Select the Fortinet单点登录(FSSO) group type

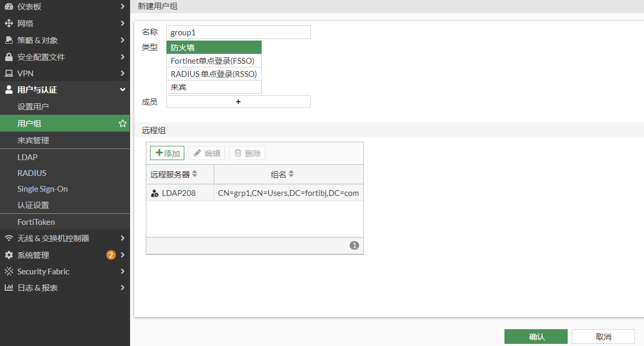(213, 61)
